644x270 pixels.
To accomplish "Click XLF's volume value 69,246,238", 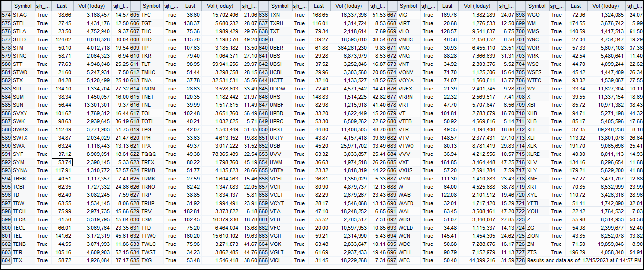I will coord(606,129).
